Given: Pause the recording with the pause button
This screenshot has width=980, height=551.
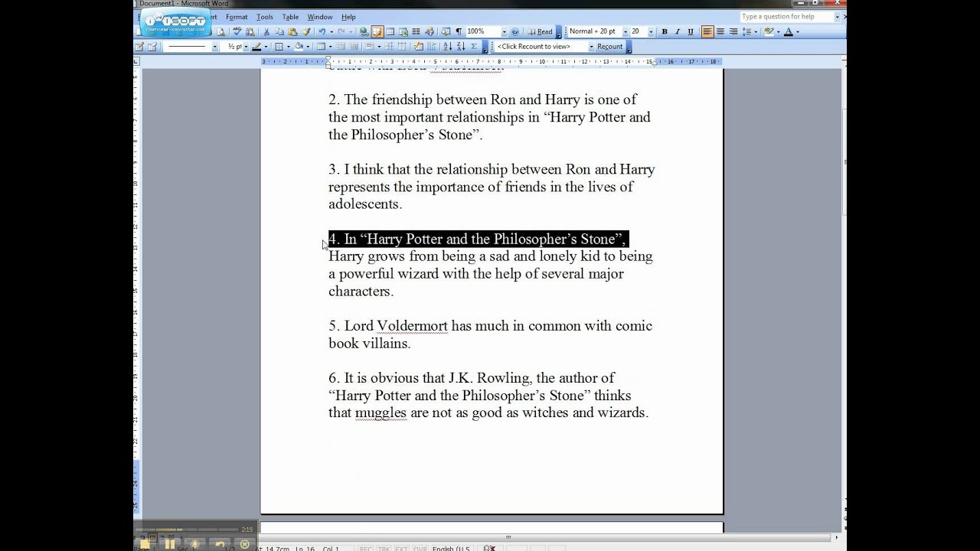Looking at the screenshot, I should (170, 544).
